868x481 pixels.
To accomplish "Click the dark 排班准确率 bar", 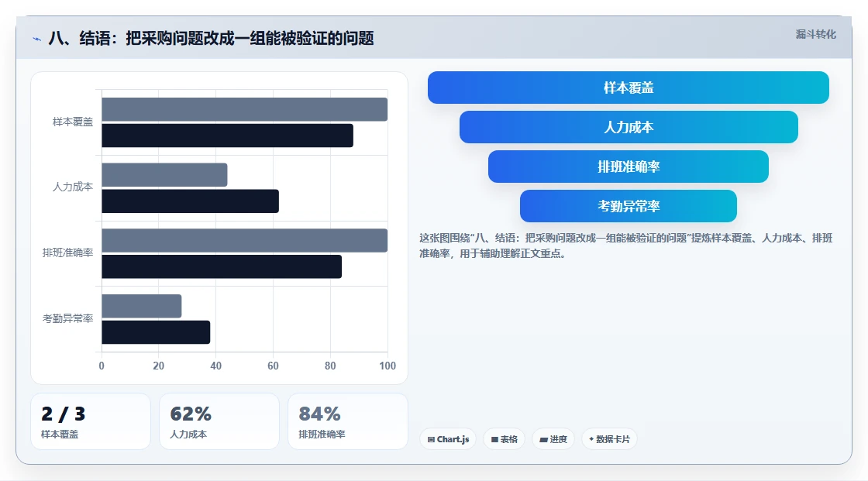I will point(222,266).
